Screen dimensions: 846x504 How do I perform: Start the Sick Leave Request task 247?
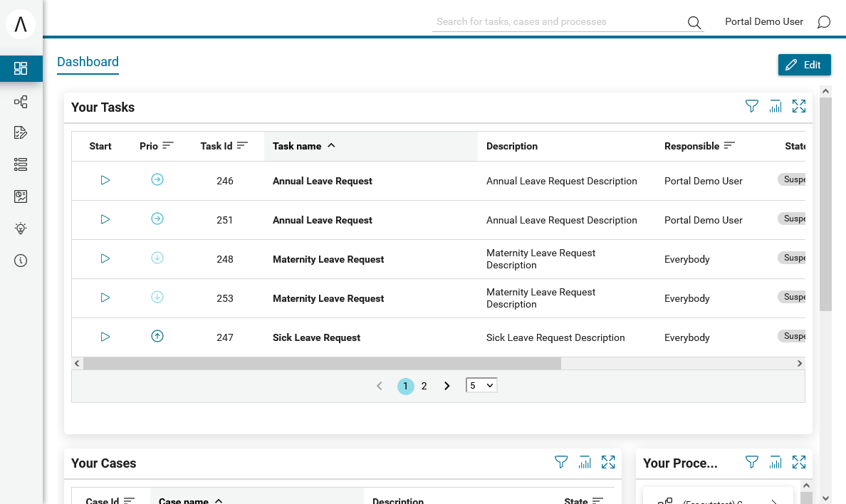pyautogui.click(x=105, y=337)
